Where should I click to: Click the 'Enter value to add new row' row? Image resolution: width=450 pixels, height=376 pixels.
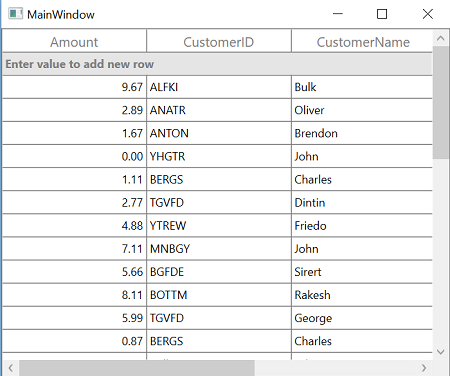point(217,64)
